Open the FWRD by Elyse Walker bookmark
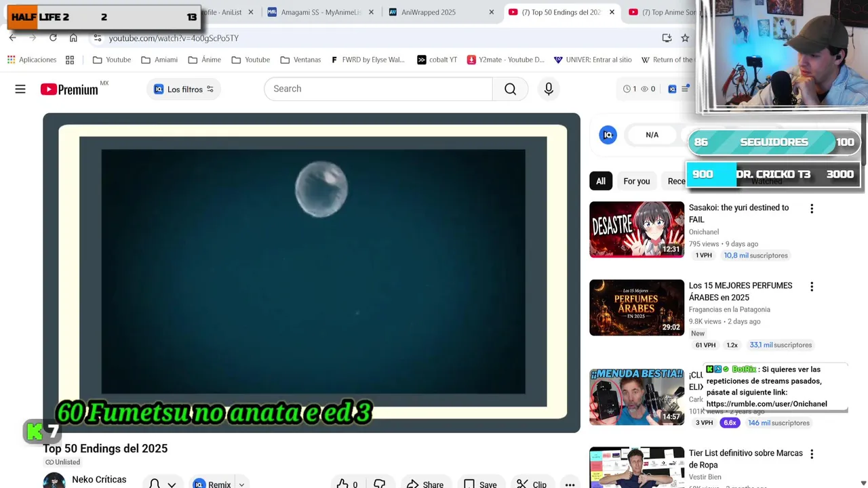The height and width of the screenshot is (488, 868). 368,60
